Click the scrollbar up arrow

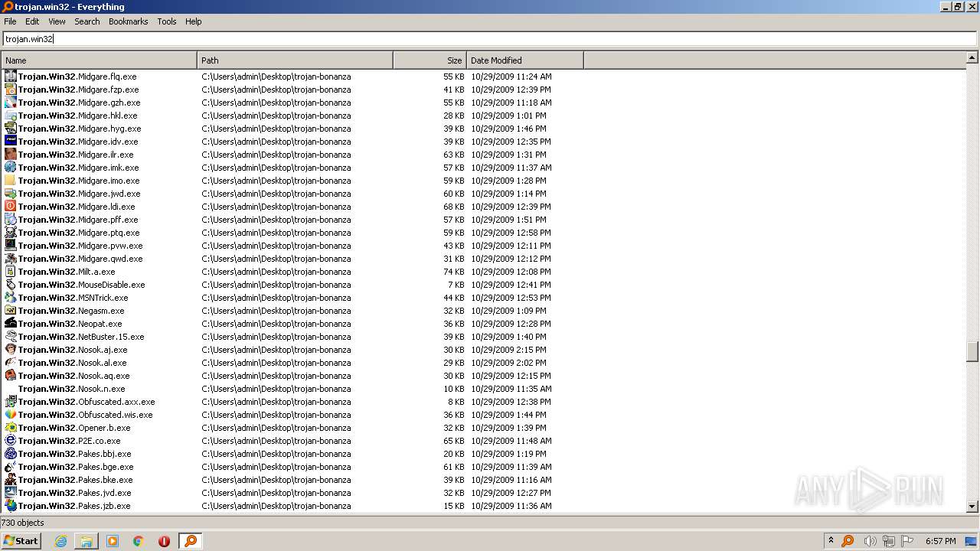tap(972, 57)
